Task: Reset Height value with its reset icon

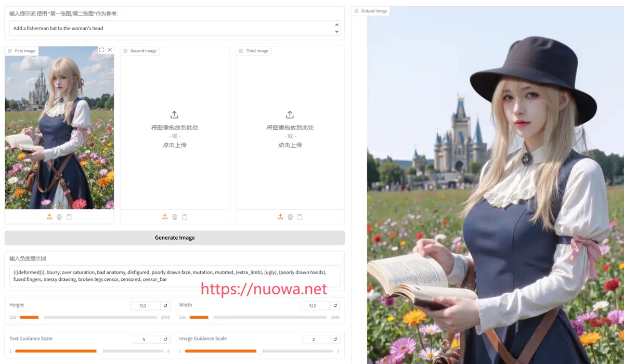Action: click(x=166, y=306)
